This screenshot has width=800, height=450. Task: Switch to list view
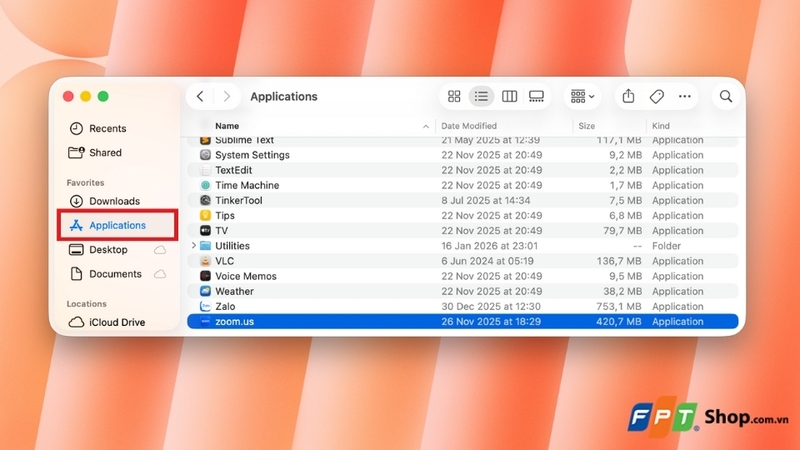[481, 96]
